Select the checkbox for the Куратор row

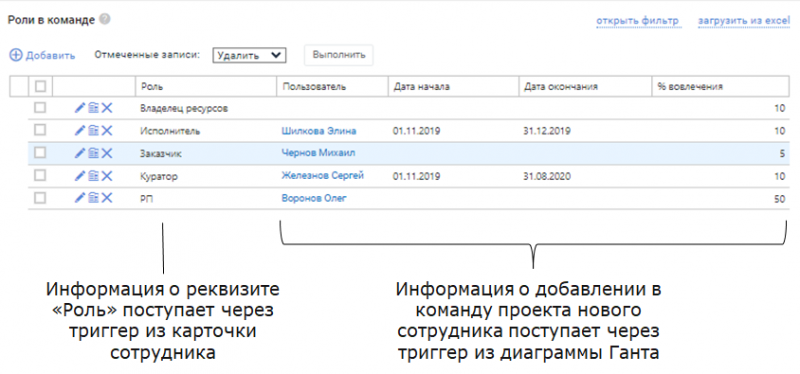coord(40,175)
